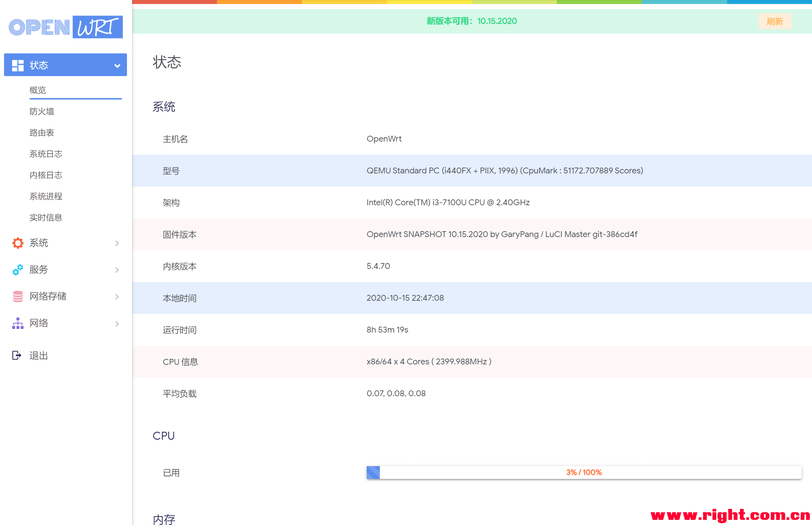Click the OpenWrt logo
The image size is (812, 525).
[x=66, y=27]
